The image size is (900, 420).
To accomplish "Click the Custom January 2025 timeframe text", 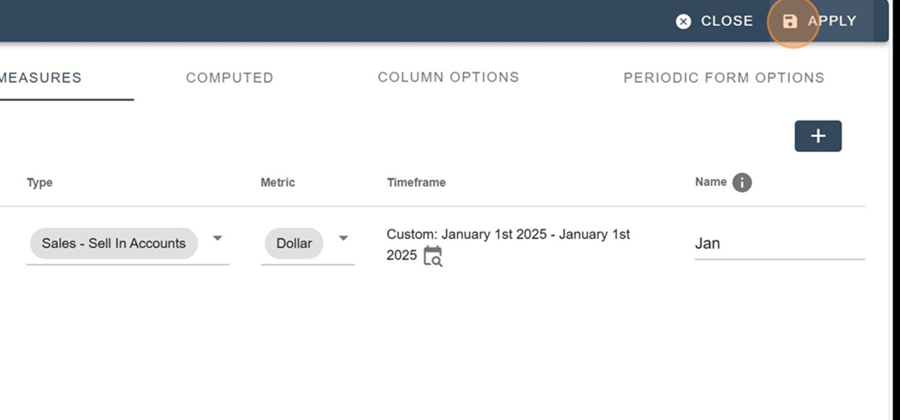I will pos(508,244).
